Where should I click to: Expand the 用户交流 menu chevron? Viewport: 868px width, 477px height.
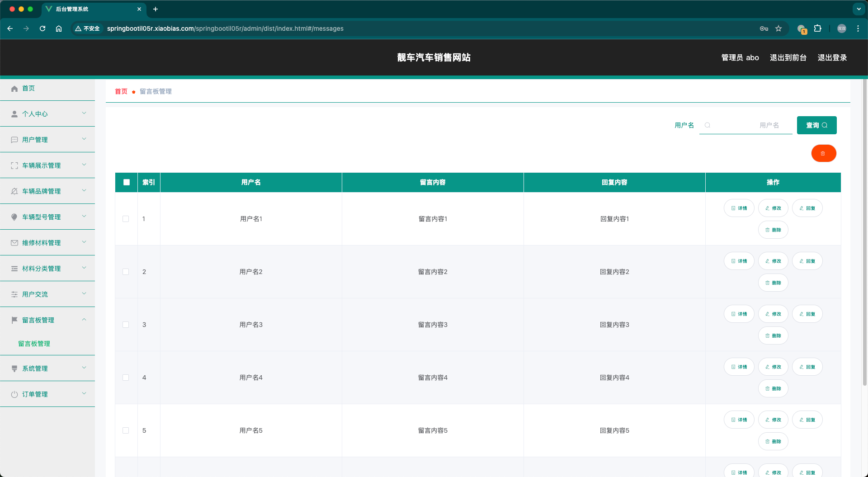click(x=84, y=293)
